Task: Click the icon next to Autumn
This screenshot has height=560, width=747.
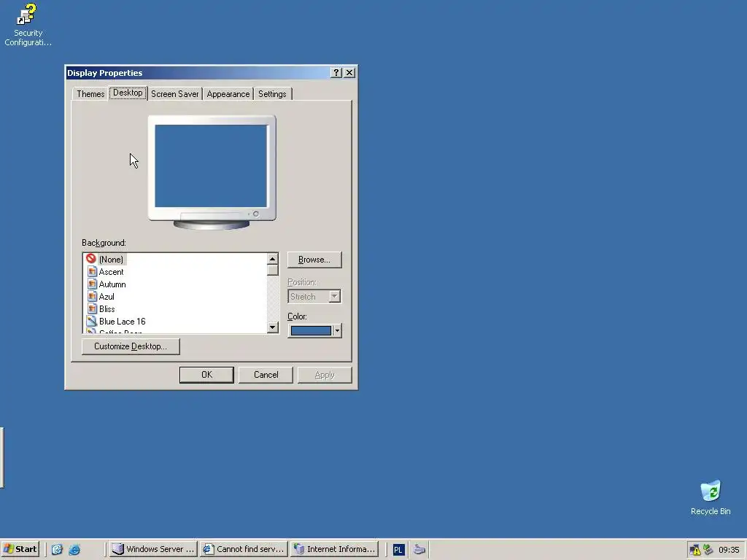Action: 93,284
